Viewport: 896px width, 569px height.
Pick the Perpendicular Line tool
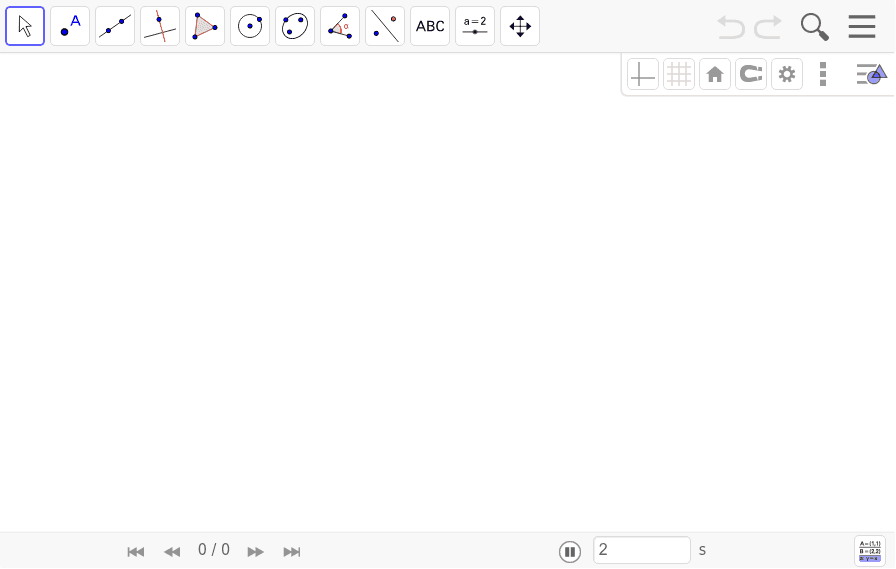coord(160,26)
